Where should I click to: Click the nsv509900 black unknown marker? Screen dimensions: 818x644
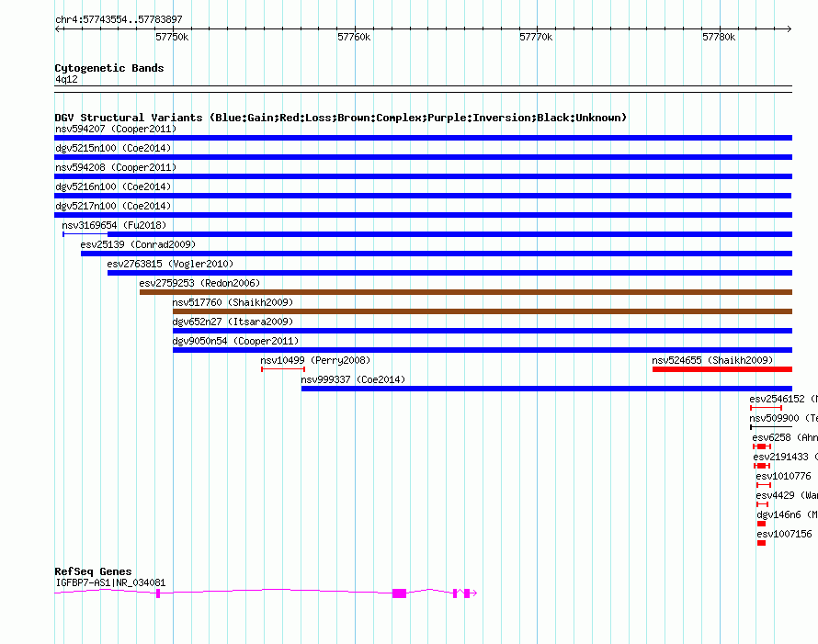[771, 427]
